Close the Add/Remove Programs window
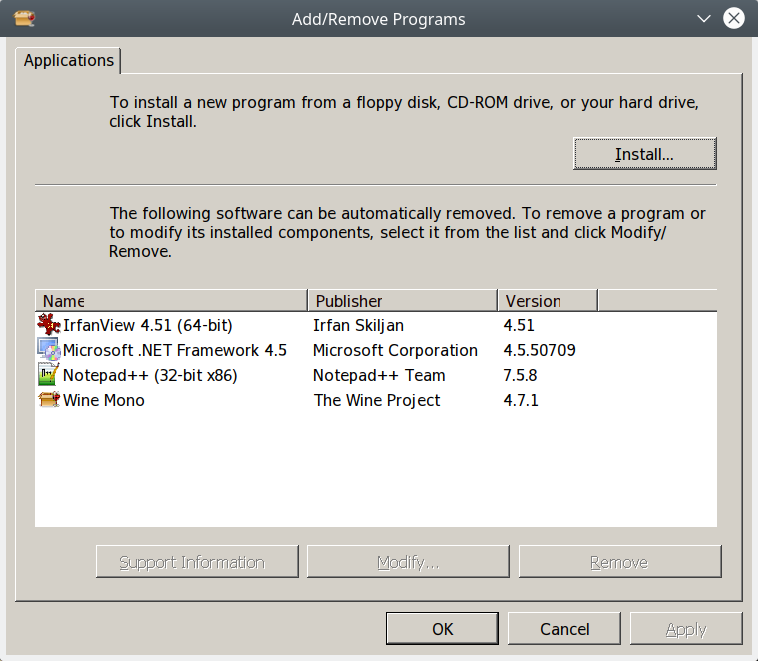The image size is (758, 661). click(x=734, y=18)
